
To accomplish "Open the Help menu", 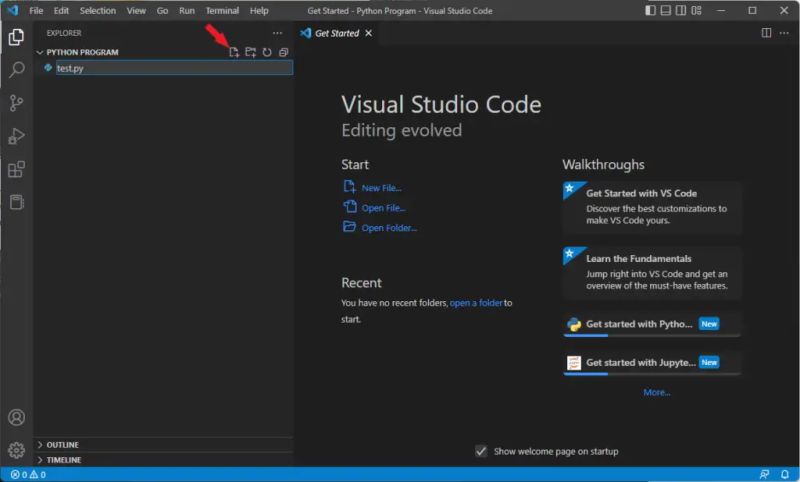I will tap(259, 11).
